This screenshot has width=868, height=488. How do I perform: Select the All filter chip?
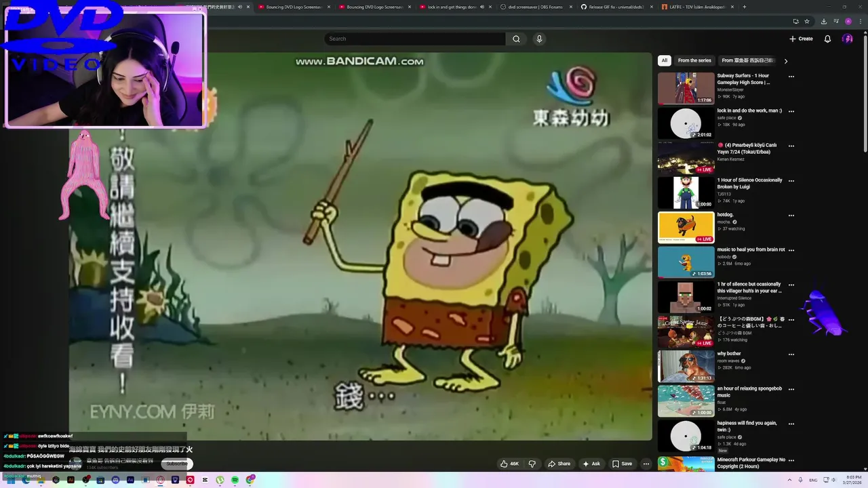[664, 60]
